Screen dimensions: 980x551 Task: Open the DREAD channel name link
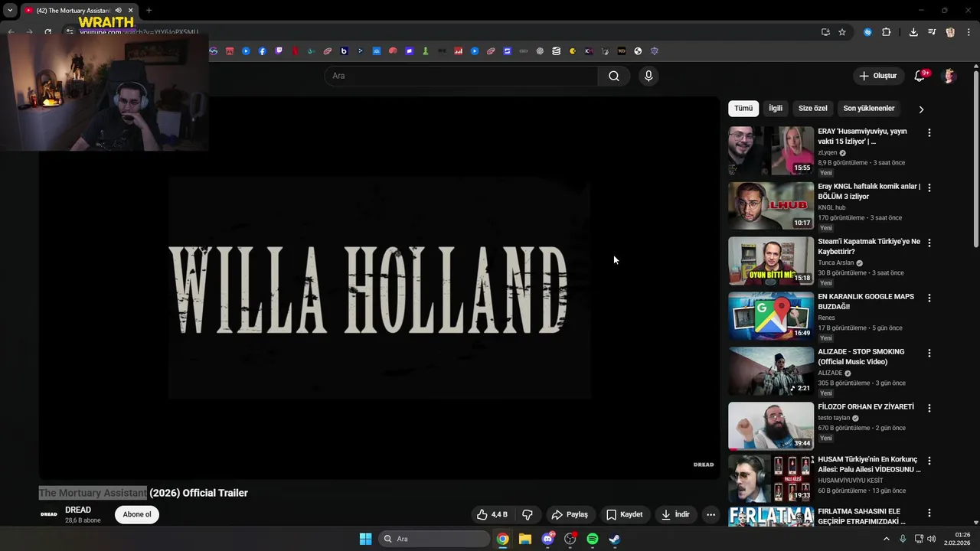tap(78, 510)
